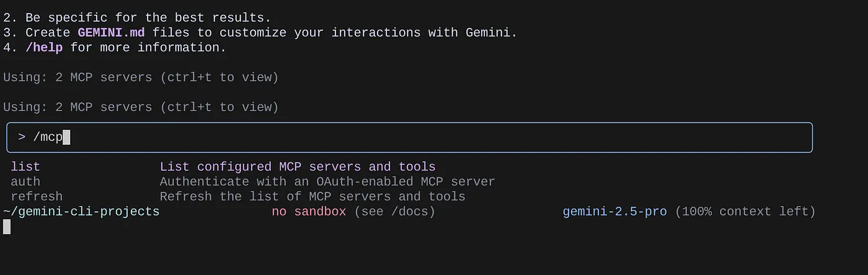Select the "list" autocomplete suggestion
Screen dimensions: 868x275
25,167
